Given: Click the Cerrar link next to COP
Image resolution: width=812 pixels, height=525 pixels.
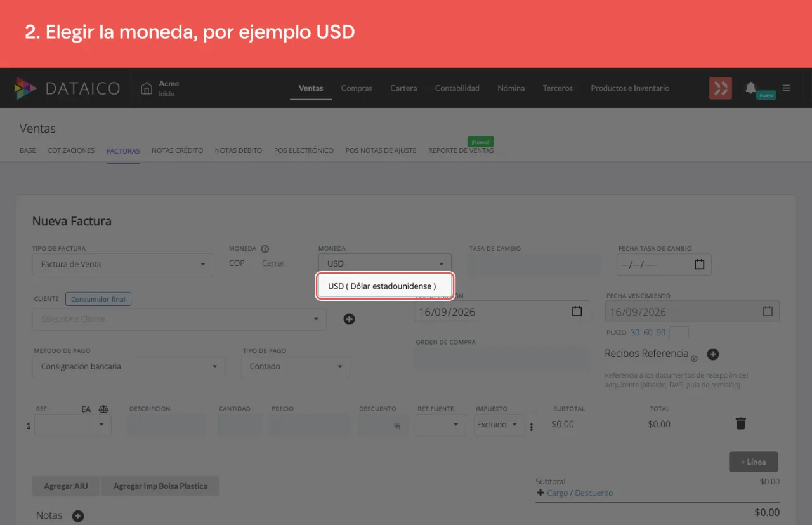Looking at the screenshot, I should (x=273, y=263).
